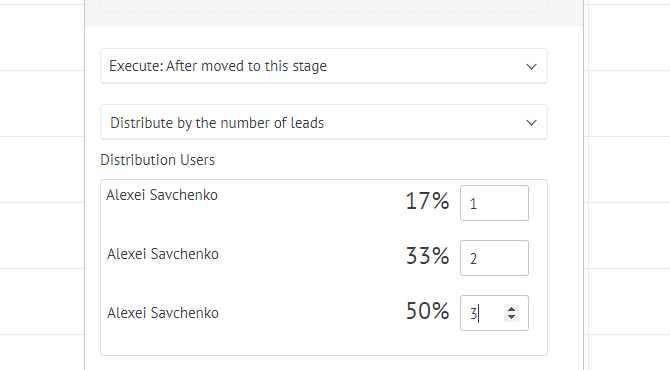670x370 pixels.
Task: Click the chevron on the Distribute by leads dropdown
Action: [531, 123]
